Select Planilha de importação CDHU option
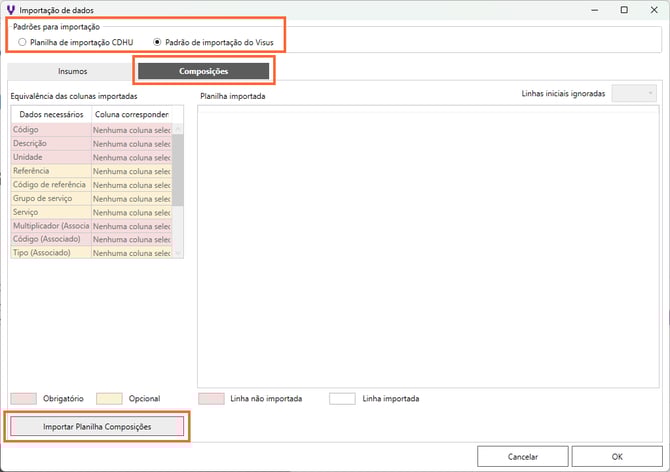670x472 pixels. point(23,43)
